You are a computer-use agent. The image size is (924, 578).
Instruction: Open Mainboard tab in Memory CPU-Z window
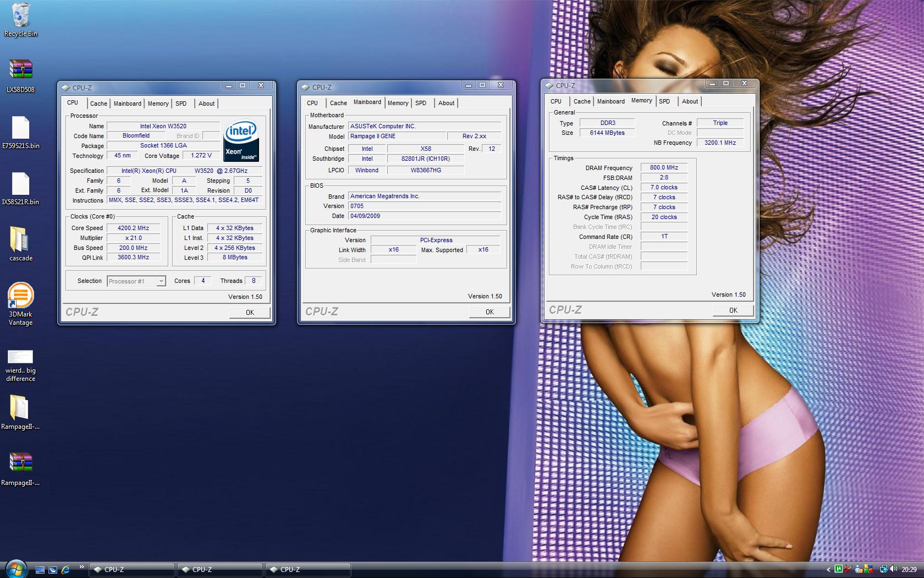(x=611, y=101)
